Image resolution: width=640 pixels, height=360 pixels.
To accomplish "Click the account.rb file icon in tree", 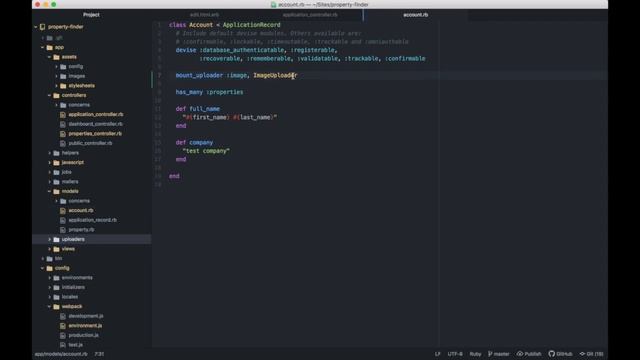I will coord(63,211).
